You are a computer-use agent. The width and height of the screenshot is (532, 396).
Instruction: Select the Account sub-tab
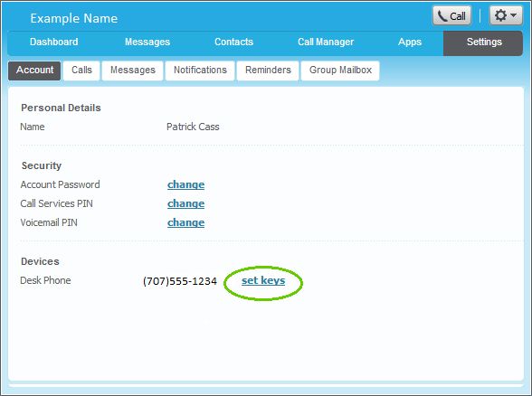34,71
